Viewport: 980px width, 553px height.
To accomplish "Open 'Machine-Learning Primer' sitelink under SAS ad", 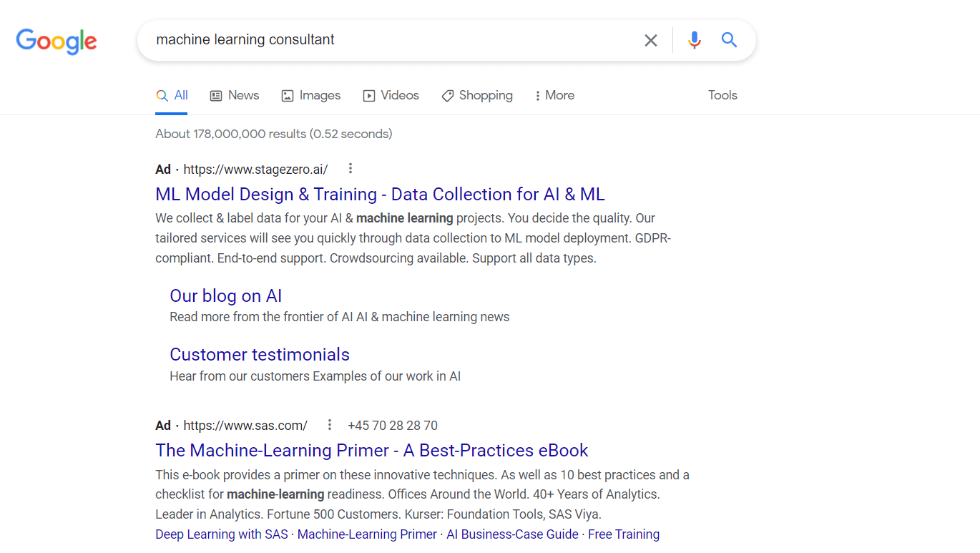I will coord(367,534).
